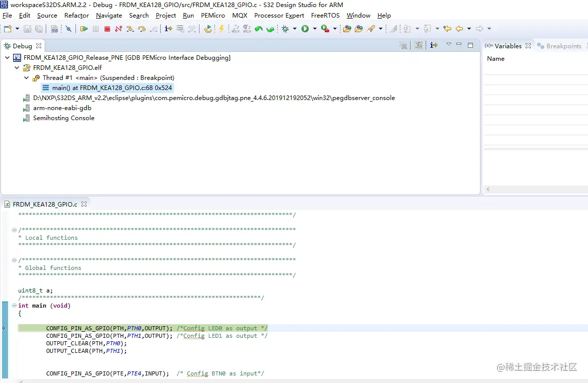
Task: Collapse the FRDM_KEA128_GPIO_Release_PNE launch node
Action: coord(7,57)
